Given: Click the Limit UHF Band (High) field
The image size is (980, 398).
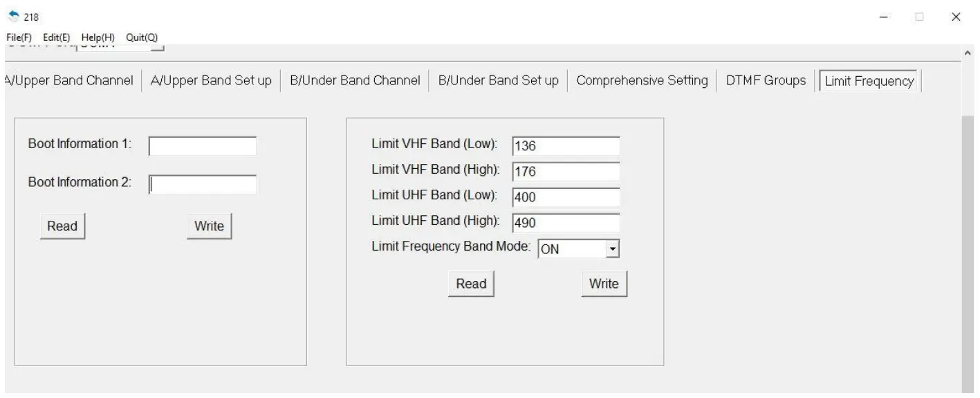Looking at the screenshot, I should click(566, 223).
